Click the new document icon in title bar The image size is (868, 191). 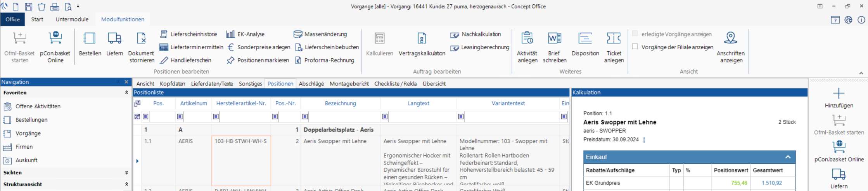point(16,7)
